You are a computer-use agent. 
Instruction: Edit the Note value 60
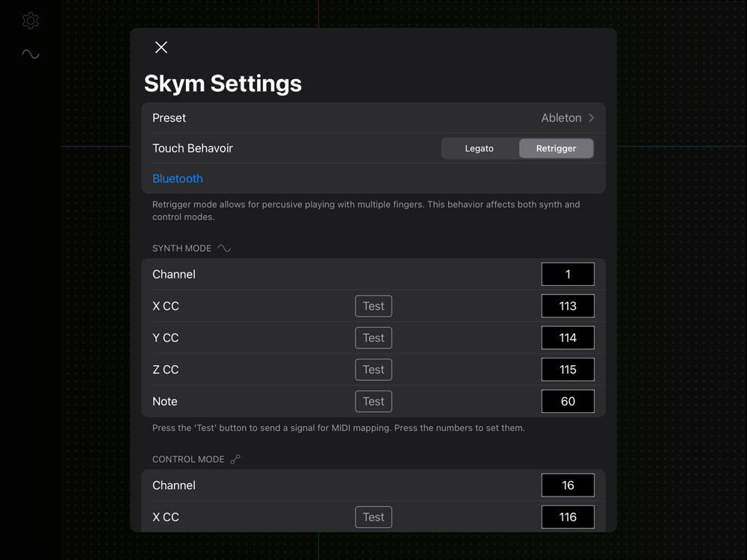568,402
